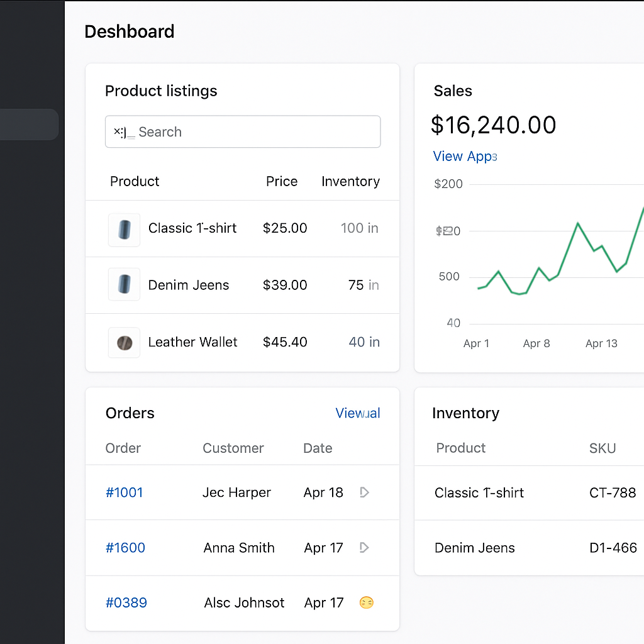Click the Date column header in Orders
Image resolution: width=644 pixels, height=644 pixels.
pyautogui.click(x=318, y=448)
